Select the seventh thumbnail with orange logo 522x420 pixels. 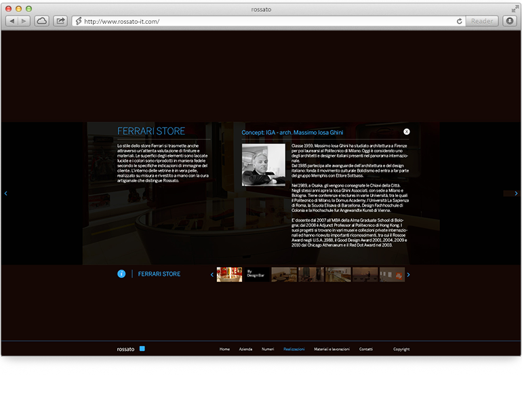(392, 274)
